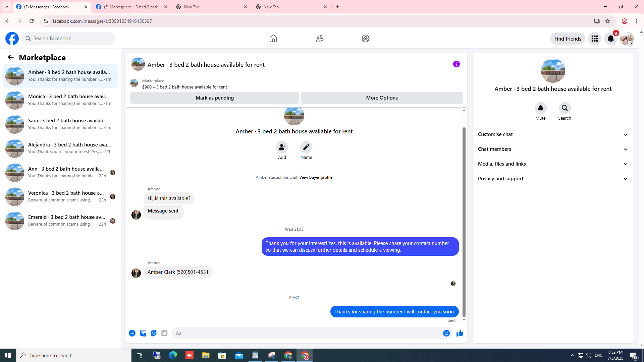Go back using the Marketplace arrow
The image size is (644, 362).
point(11,57)
